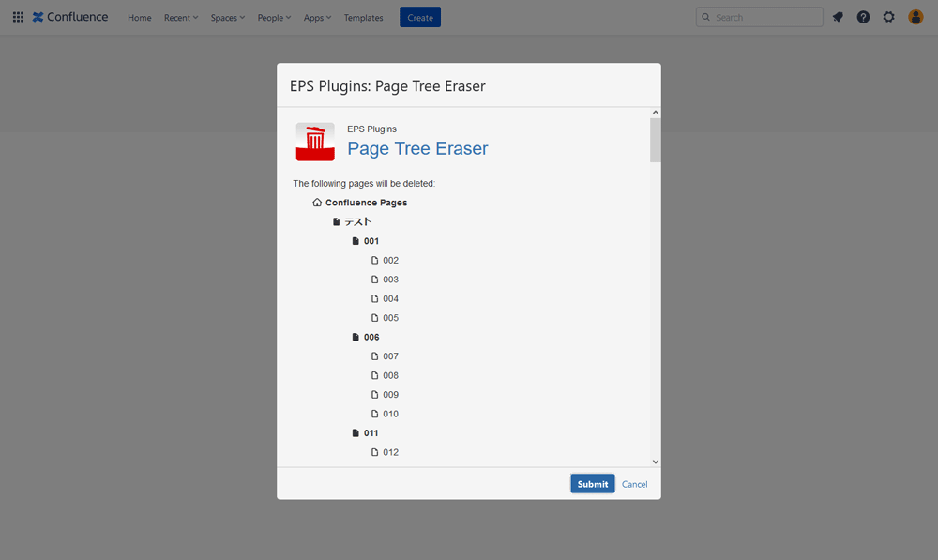Click the page icon beside 010
Image resolution: width=938 pixels, height=560 pixels.
374,414
